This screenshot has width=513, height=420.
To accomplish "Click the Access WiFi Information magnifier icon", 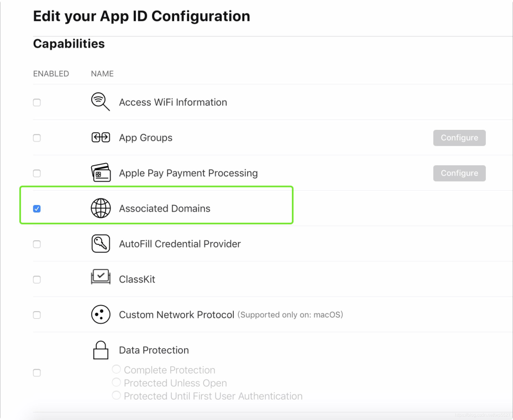I will pos(101,102).
